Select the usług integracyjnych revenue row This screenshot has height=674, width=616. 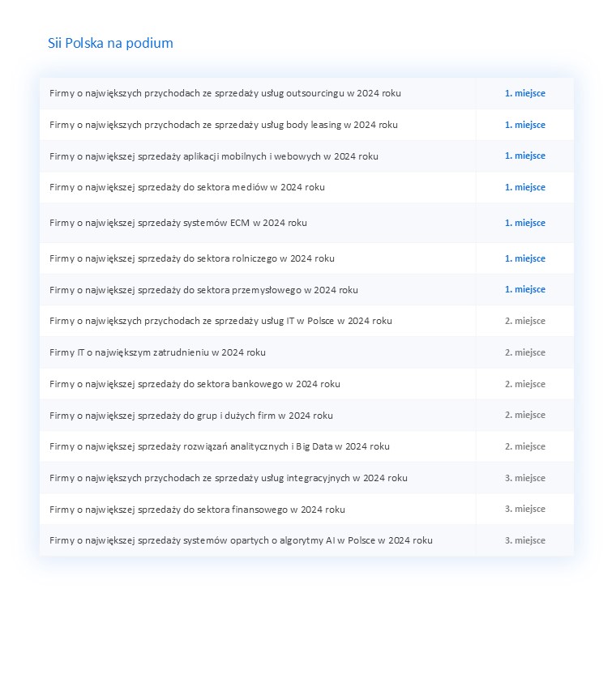click(306, 478)
